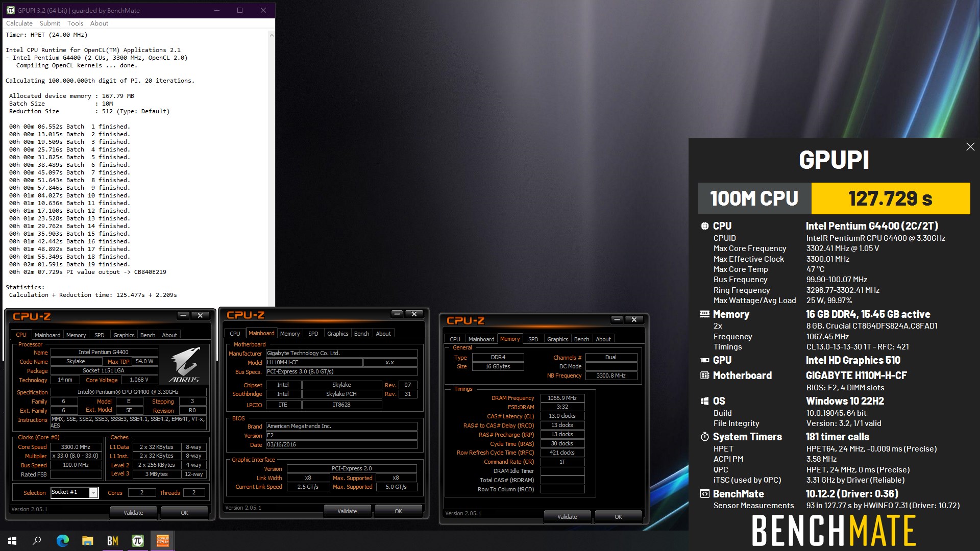Select SPD tab in Mainboard CPU-Z window
980x551 pixels.
(x=313, y=334)
